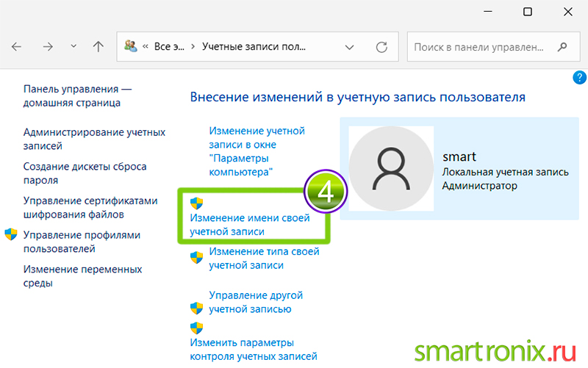Click 'Управление другой учетной записью'
The image size is (588, 368).
point(256,302)
